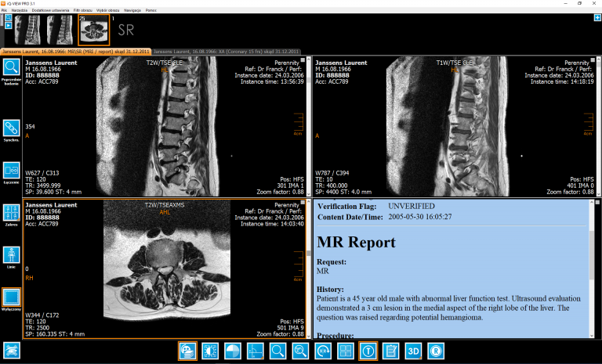Image resolution: width=602 pixels, height=364 pixels.
Task: Click the circled R icon in bottom toolbar
Action: [x=437, y=351]
